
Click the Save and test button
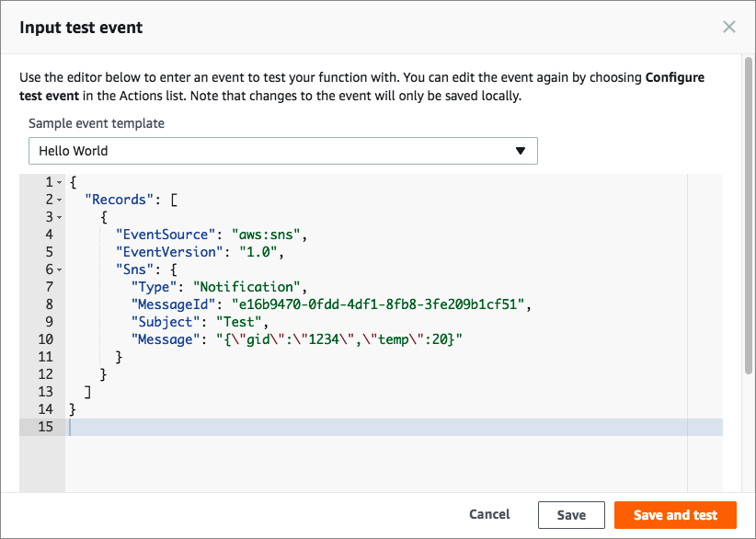click(676, 515)
